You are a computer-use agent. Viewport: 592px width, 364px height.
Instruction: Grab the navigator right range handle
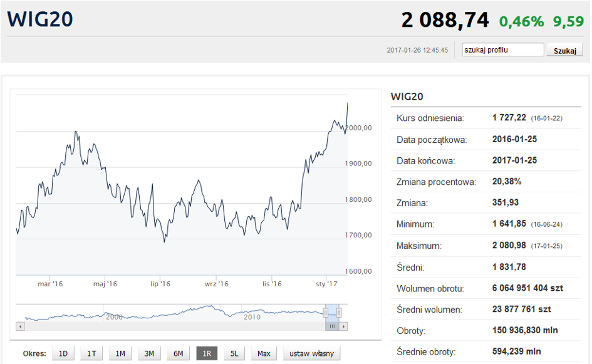click(339, 312)
